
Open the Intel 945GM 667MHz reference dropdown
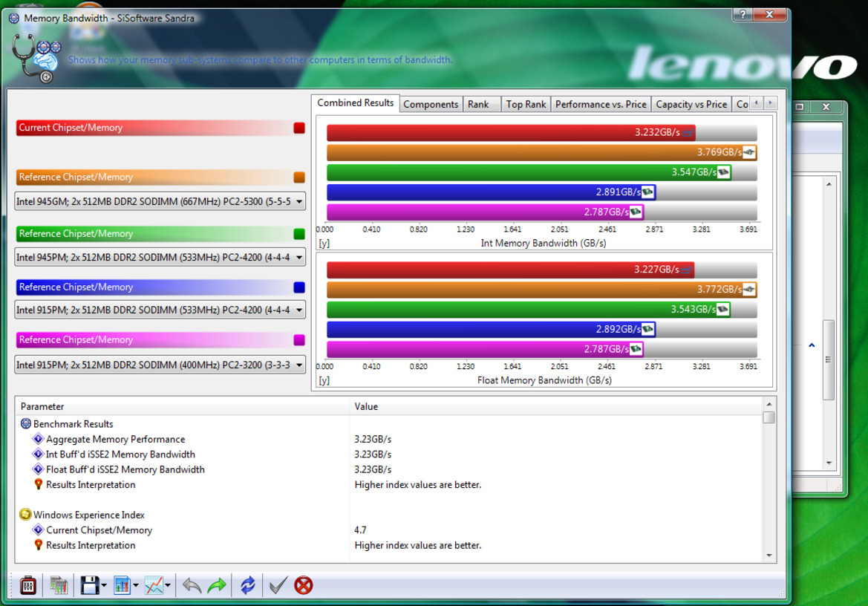160,201
